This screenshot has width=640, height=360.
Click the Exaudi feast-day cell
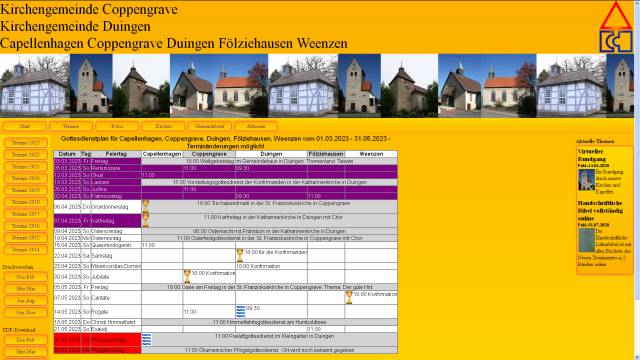pyautogui.click(x=116, y=329)
